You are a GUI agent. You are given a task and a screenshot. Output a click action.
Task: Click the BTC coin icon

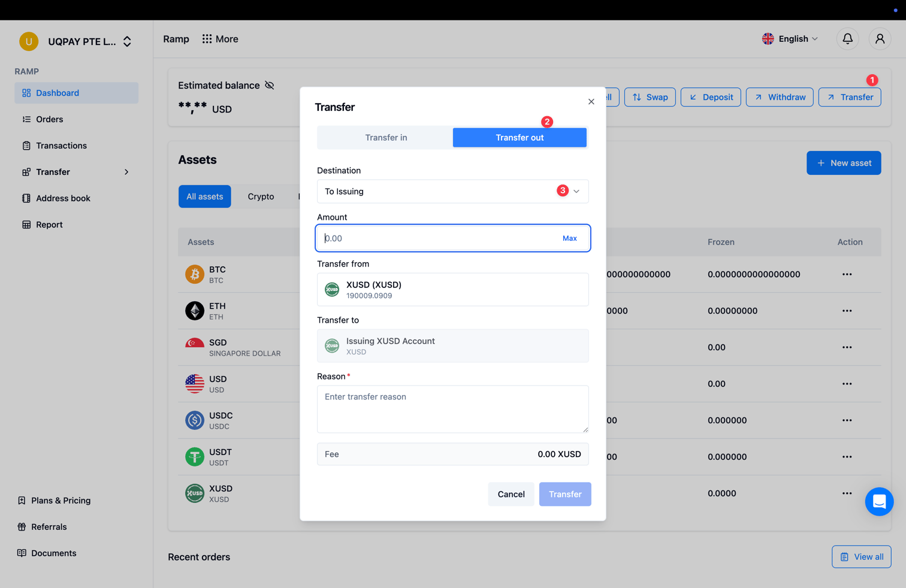click(x=194, y=274)
